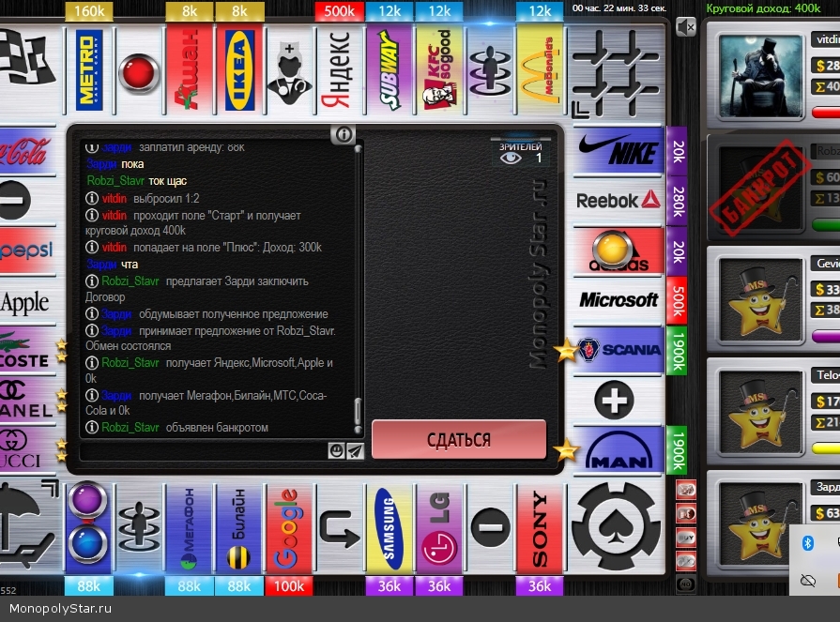Click the LG property cell

tap(439, 529)
